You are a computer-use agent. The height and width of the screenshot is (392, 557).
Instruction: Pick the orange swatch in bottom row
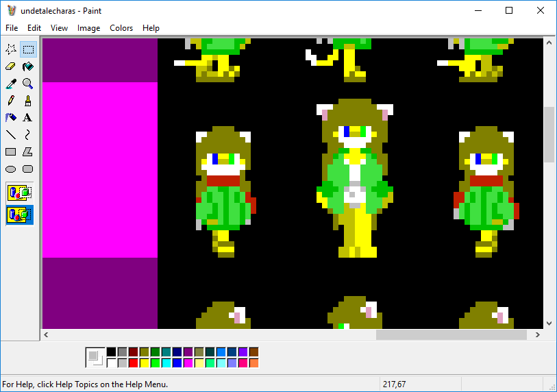pyautogui.click(x=254, y=363)
